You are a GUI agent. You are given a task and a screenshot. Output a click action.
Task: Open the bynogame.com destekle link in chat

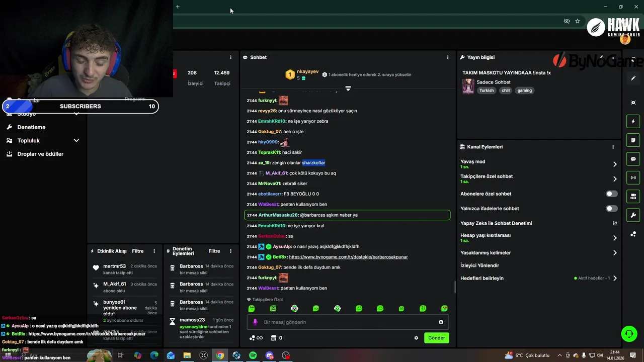coord(348,257)
